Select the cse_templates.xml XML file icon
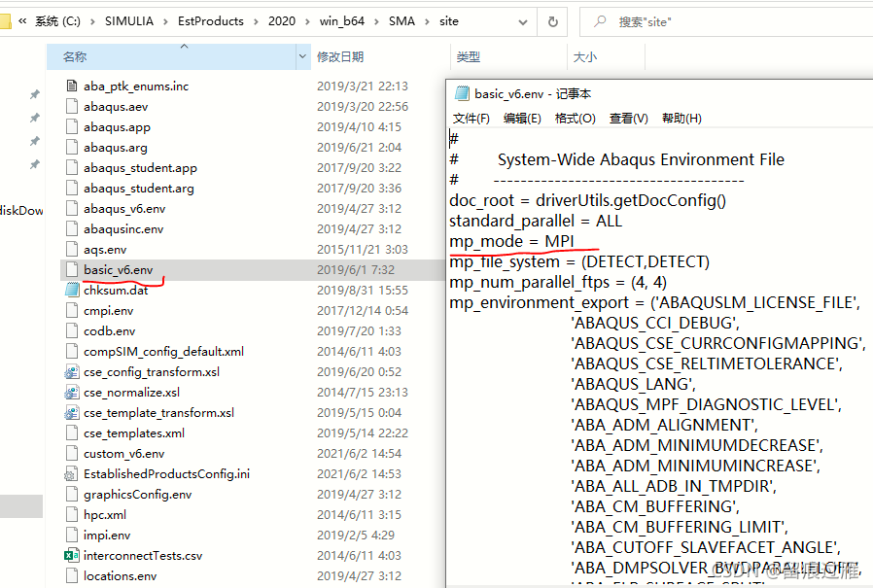873x588 pixels. [x=72, y=432]
